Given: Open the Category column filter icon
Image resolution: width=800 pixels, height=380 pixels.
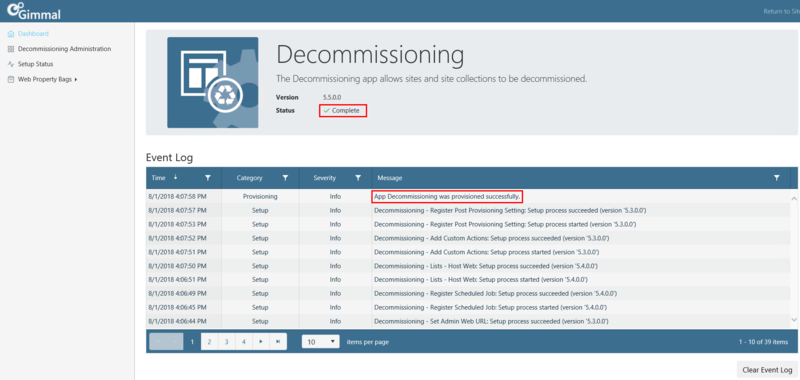Looking at the screenshot, I should point(285,178).
